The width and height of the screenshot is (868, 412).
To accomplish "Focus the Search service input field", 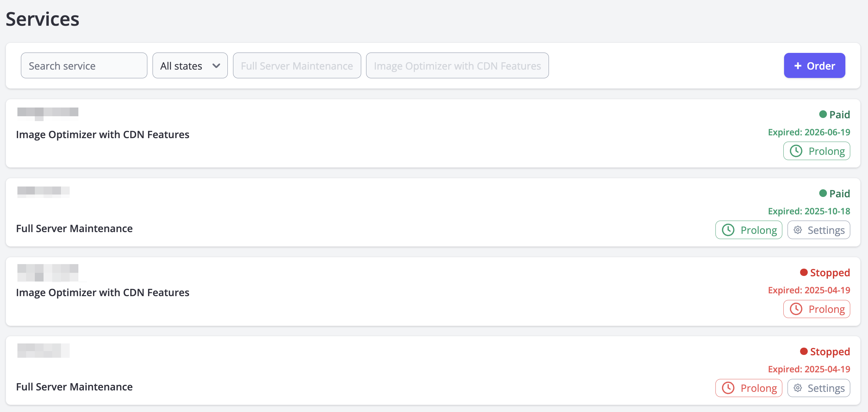I will [84, 66].
